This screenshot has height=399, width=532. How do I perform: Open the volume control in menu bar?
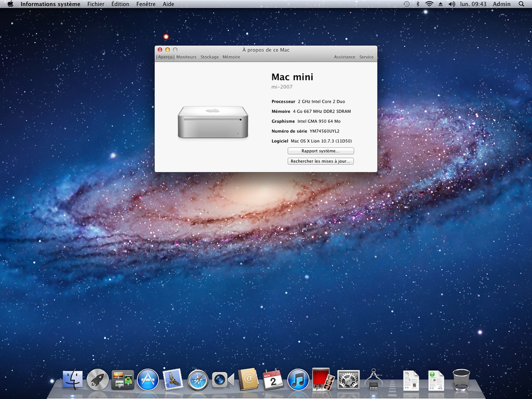452,4
